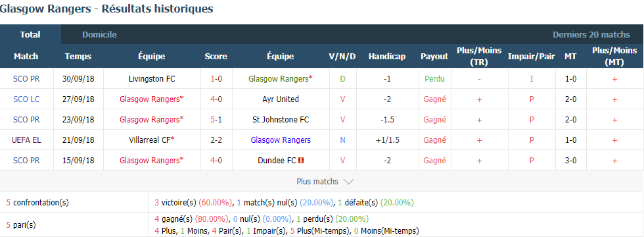
Task: Expand the Plus matchs chevron
Action: point(348,182)
